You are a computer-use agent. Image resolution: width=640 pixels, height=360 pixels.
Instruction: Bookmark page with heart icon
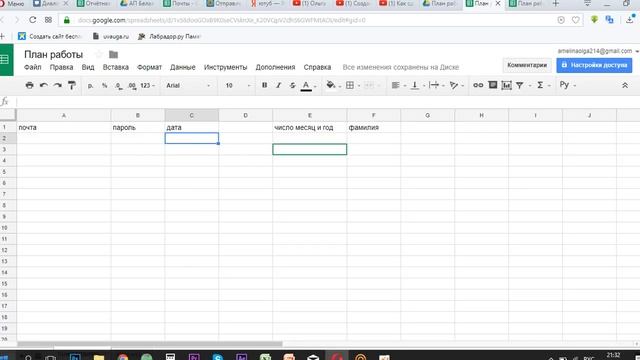point(576,20)
